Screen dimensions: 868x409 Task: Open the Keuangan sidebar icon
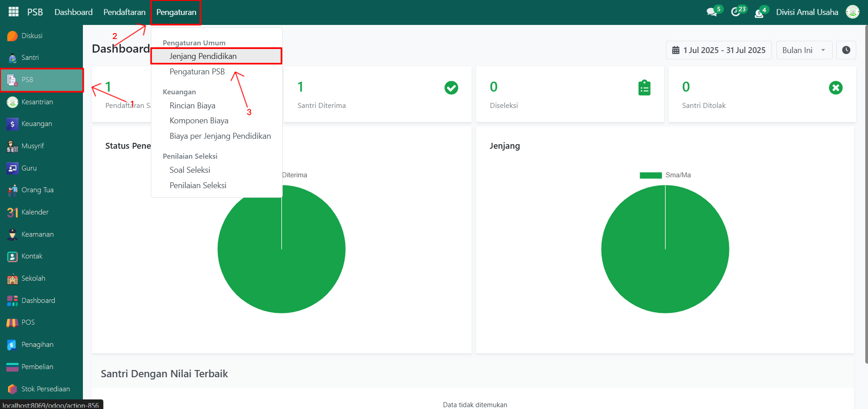click(13, 124)
